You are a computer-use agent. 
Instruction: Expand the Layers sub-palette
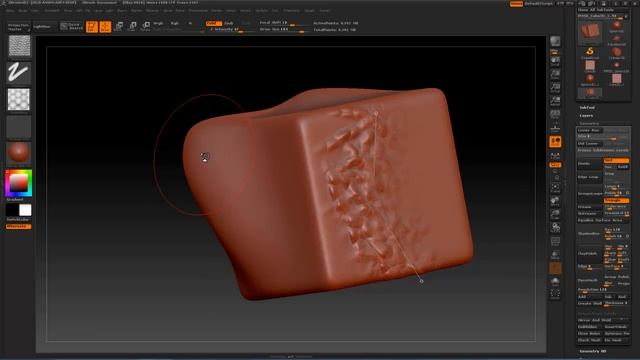(586, 116)
